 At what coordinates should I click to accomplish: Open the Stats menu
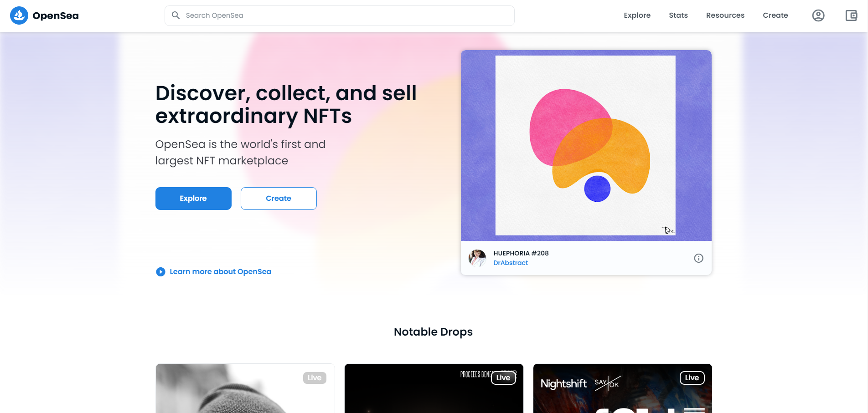click(x=678, y=15)
